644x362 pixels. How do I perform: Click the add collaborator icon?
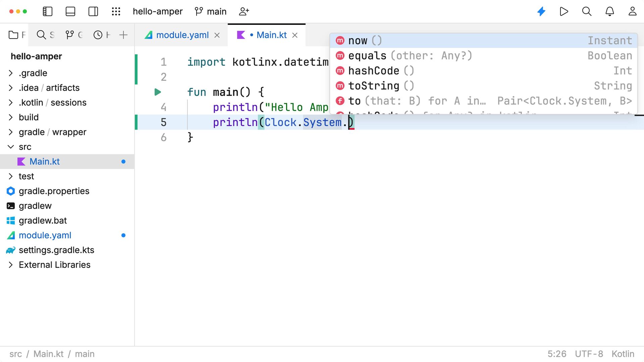pos(244,11)
